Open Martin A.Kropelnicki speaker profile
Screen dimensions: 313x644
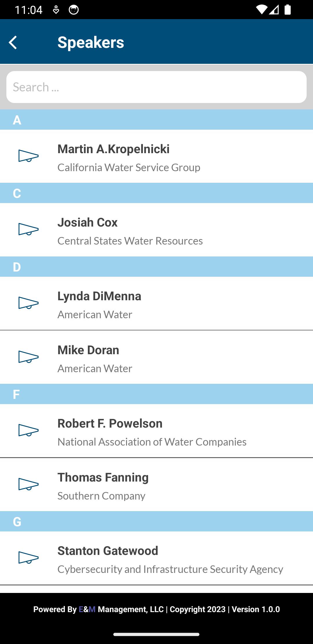pos(156,156)
